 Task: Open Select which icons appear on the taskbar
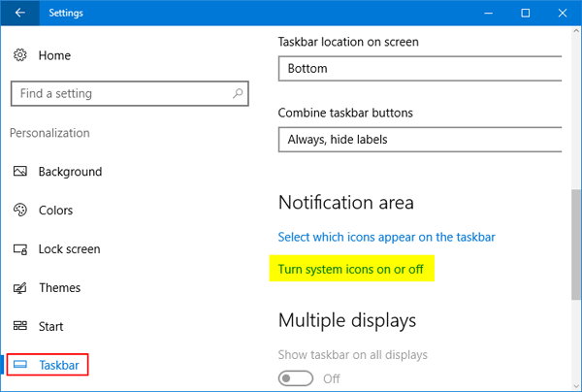(x=387, y=237)
